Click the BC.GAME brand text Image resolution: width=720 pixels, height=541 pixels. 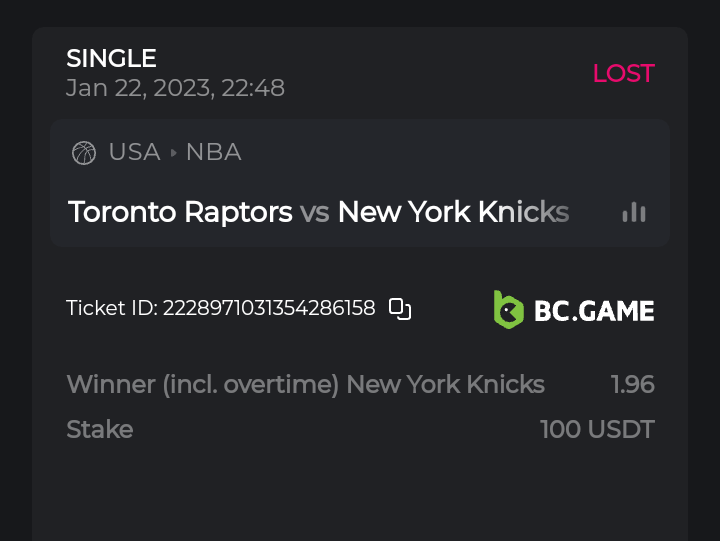(x=594, y=311)
